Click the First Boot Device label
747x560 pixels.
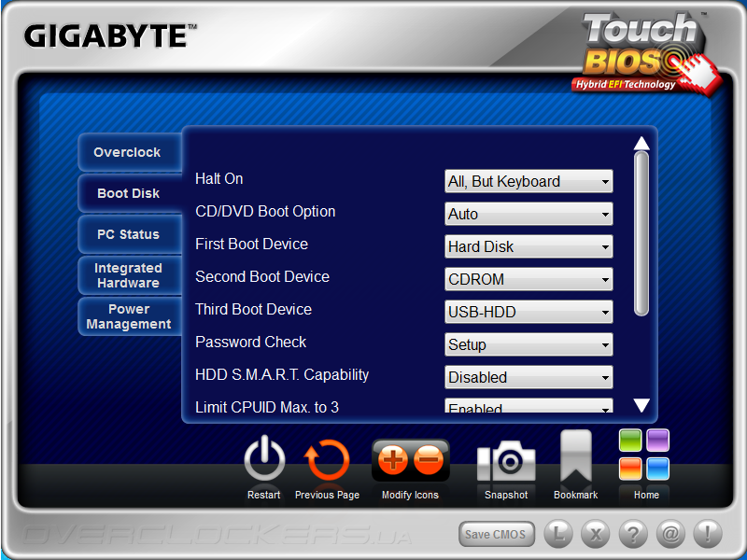[251, 244]
